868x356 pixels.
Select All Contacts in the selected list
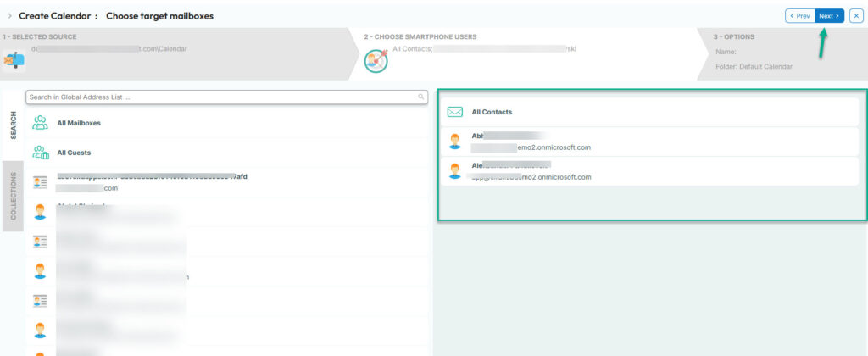649,112
